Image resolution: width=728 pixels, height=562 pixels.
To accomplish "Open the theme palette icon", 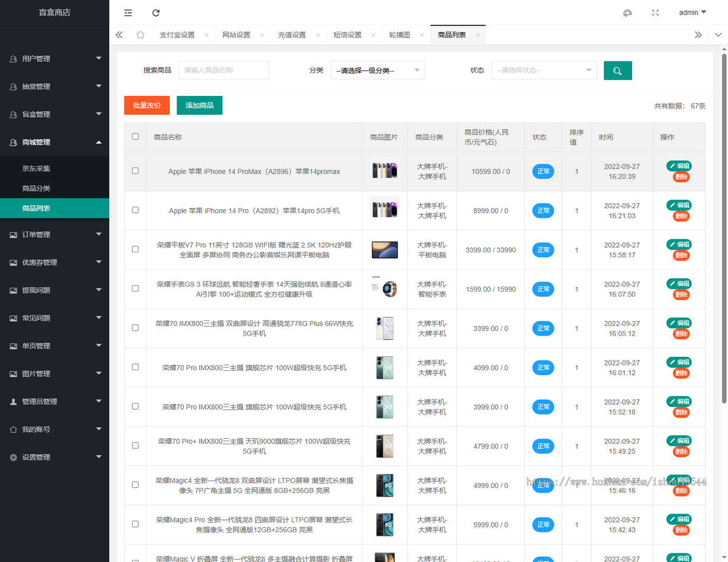I will click(628, 13).
